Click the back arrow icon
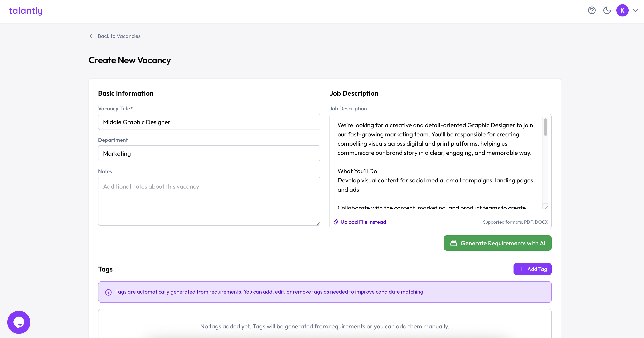Screen dimensions: 644x338 [91, 36]
